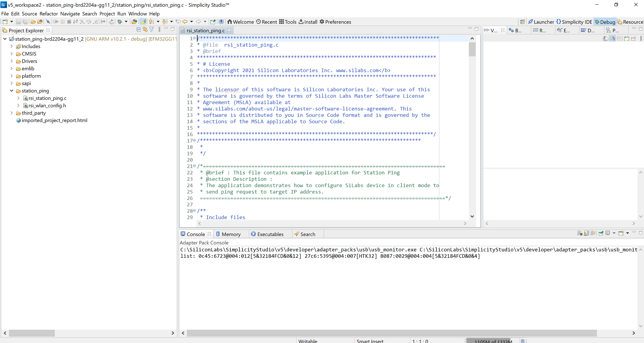This screenshot has width=644, height=343.
Task: Open the Search menu
Action: click(x=89, y=14)
